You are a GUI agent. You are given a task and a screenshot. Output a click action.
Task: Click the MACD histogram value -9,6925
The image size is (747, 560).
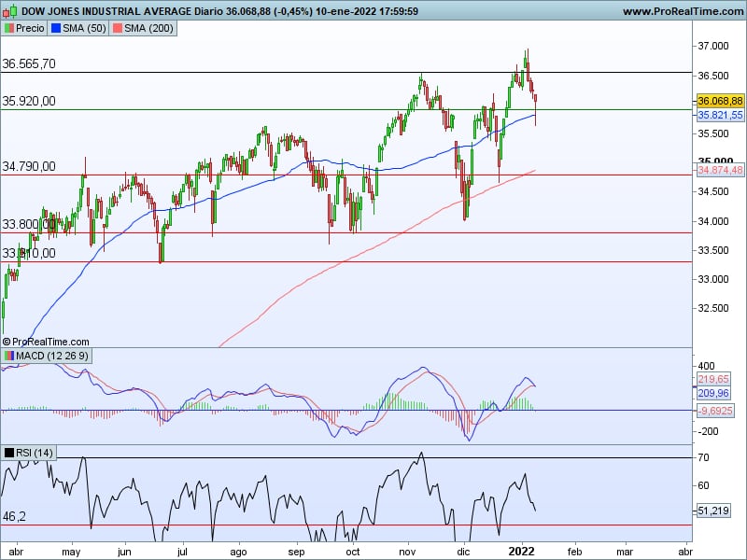(x=715, y=411)
